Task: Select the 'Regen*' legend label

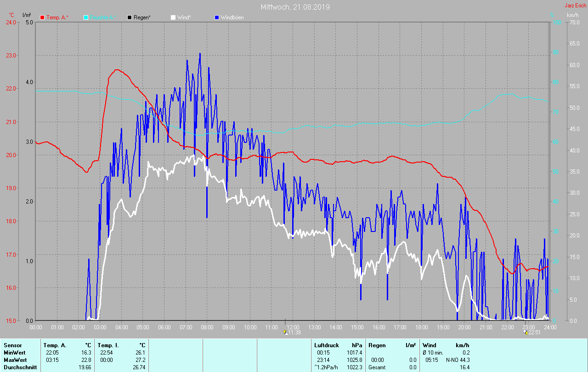Action: click(x=142, y=17)
